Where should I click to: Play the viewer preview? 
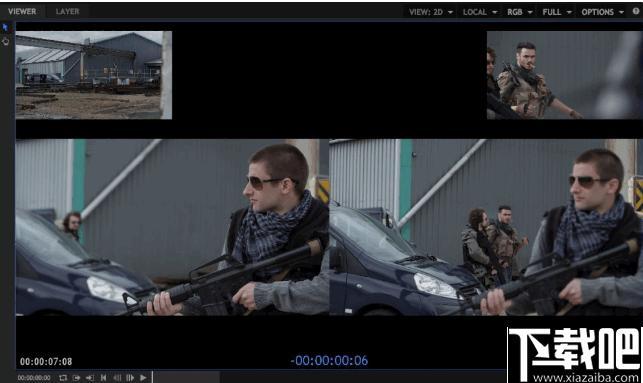coord(143,378)
